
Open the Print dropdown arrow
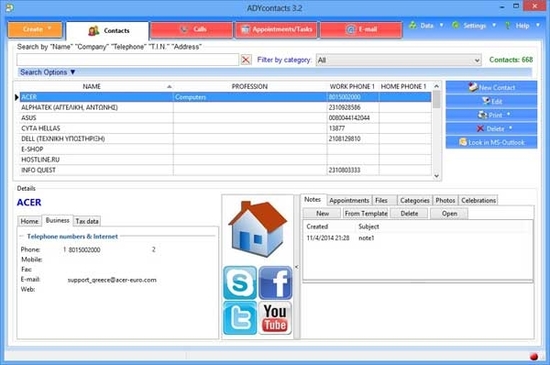(x=508, y=115)
